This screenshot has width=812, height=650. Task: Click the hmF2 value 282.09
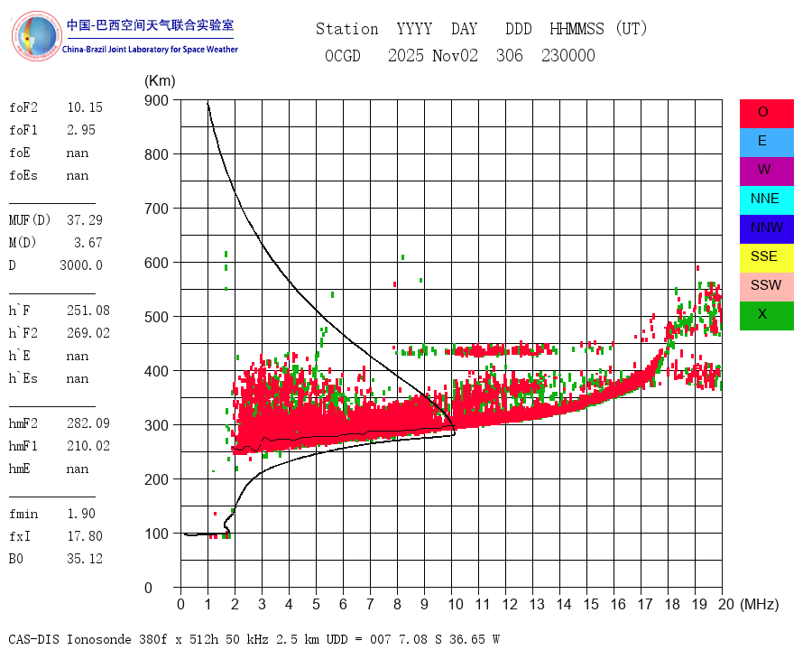(88, 423)
